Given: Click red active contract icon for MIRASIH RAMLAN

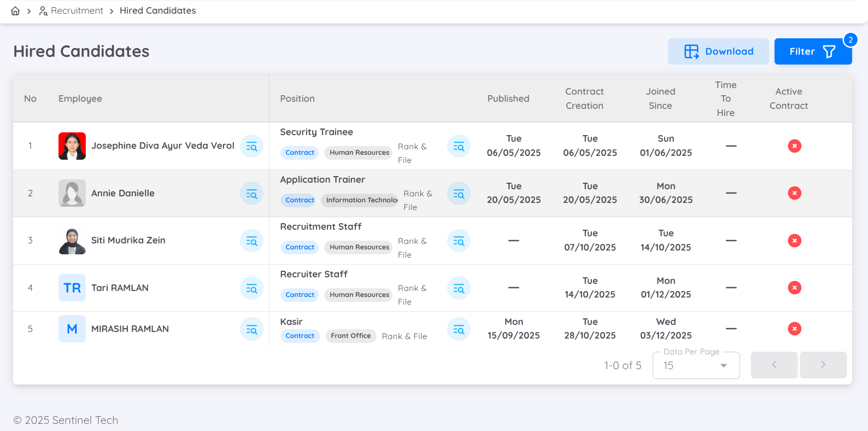Looking at the screenshot, I should tap(794, 329).
